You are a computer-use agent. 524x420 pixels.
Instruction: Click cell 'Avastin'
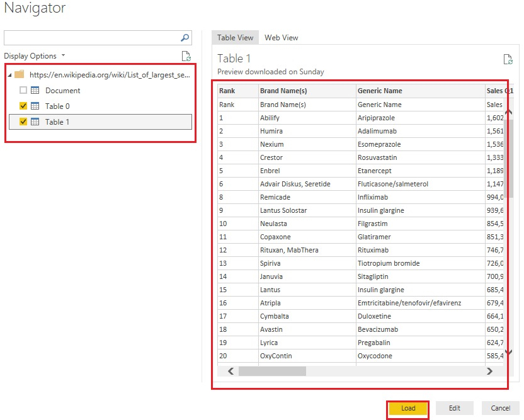click(307, 329)
